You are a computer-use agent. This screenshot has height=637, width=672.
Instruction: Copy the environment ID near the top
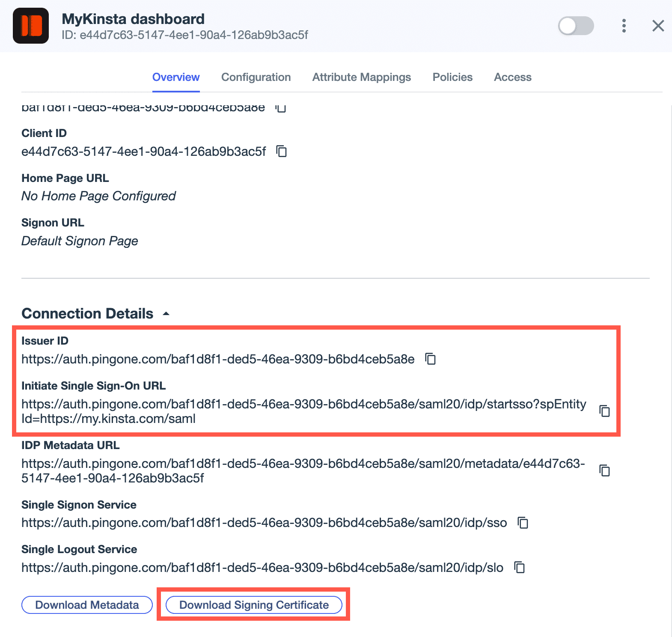(281, 108)
